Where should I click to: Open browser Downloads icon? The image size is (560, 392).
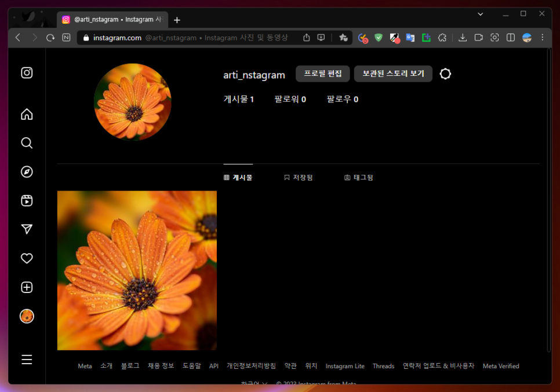click(x=463, y=38)
